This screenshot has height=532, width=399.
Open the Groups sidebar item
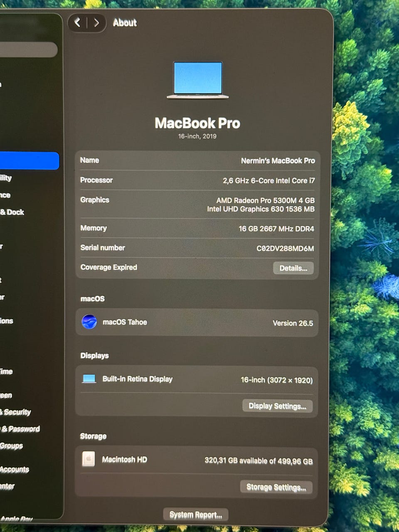11,446
